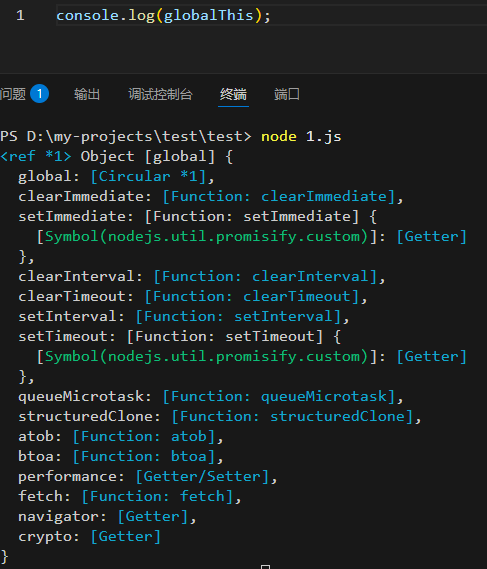This screenshot has height=569, width=487.
Task: Click the globalThis identifier in editor
Action: [x=208, y=15]
